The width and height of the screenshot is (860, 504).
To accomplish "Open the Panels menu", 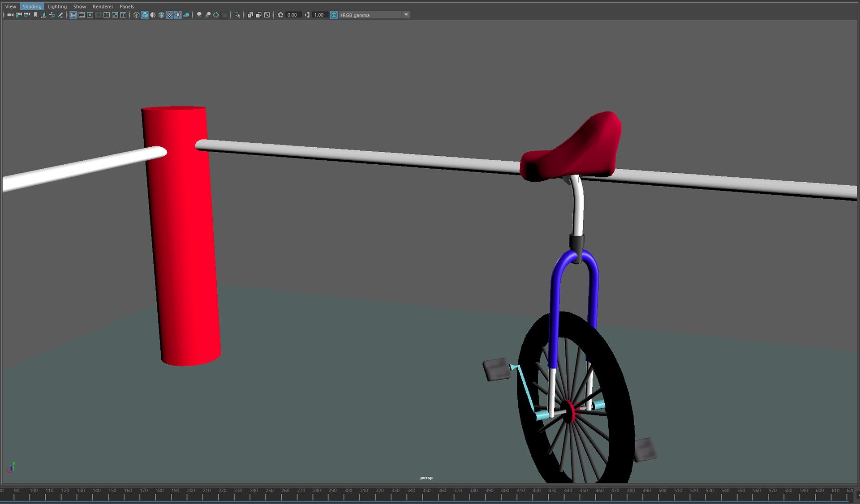I will [127, 6].
